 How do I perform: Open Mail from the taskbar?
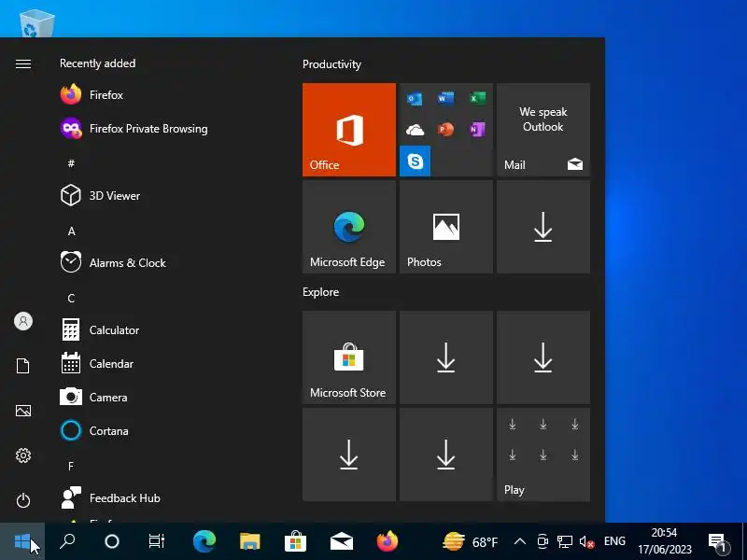341,541
